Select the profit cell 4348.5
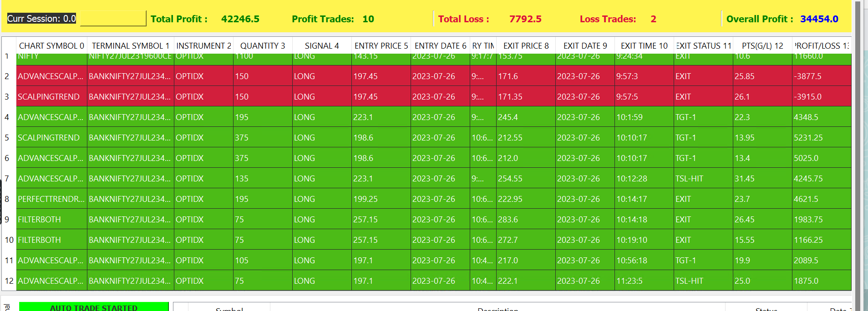This screenshot has height=311, width=868. 822,117
